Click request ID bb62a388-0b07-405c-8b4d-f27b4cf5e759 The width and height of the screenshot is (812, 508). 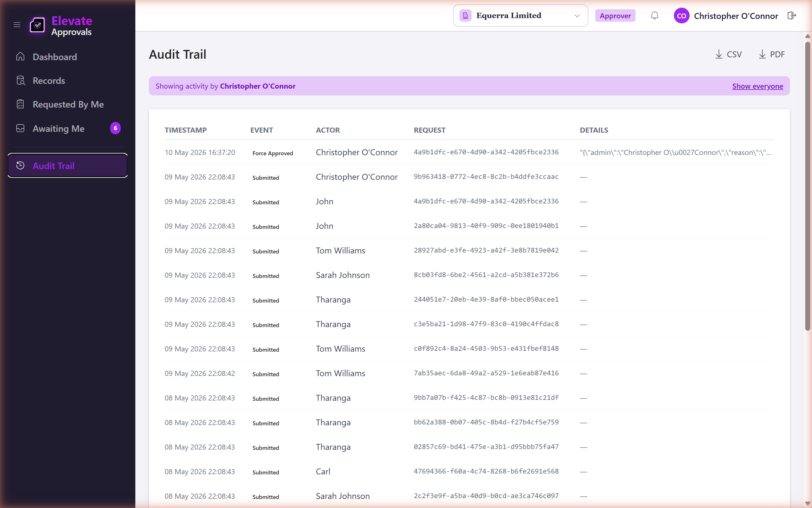tap(486, 422)
